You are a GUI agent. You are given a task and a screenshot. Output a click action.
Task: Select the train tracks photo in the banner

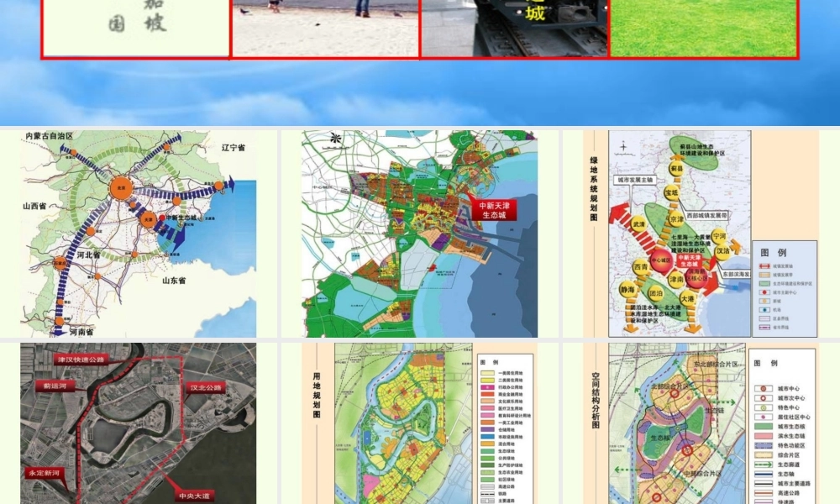tap(514, 28)
